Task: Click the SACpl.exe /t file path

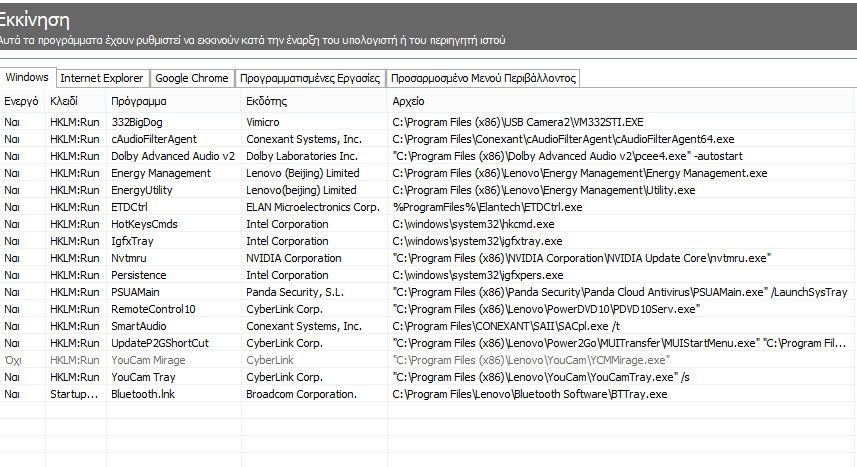Action: pyautogui.click(x=506, y=325)
